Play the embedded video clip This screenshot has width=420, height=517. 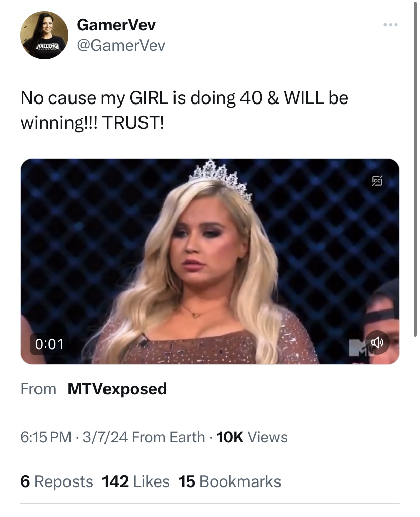click(x=209, y=261)
